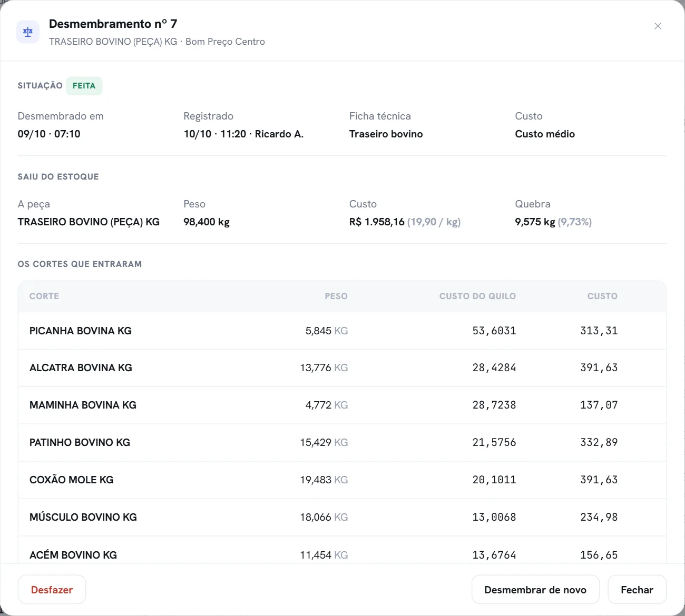Click the cost per kilo value 20,1011
This screenshot has width=685, height=616.
pos(494,480)
